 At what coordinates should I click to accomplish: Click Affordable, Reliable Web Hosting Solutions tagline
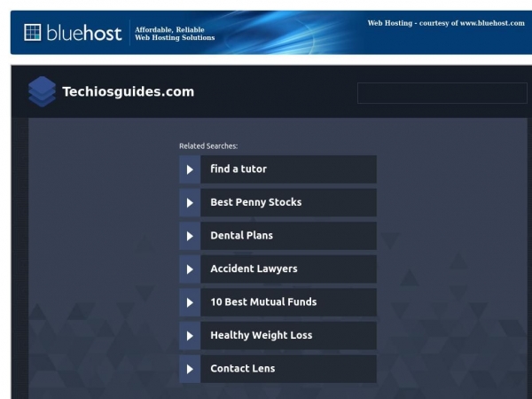[x=175, y=34]
